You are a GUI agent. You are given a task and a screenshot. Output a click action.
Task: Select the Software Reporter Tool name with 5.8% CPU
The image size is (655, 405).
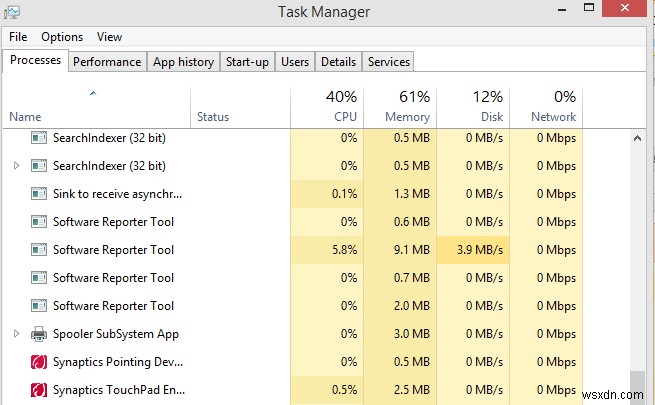click(x=113, y=250)
